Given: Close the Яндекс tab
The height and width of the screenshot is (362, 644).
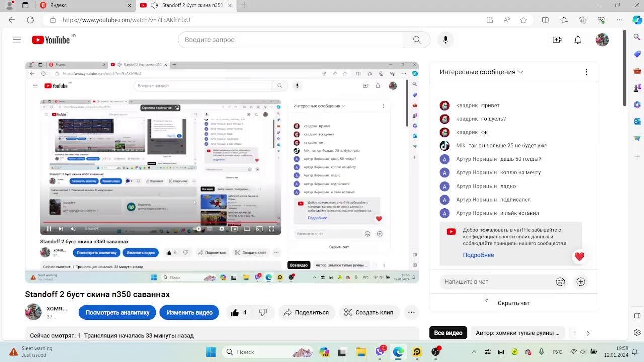Looking at the screenshot, I should click(129, 5).
